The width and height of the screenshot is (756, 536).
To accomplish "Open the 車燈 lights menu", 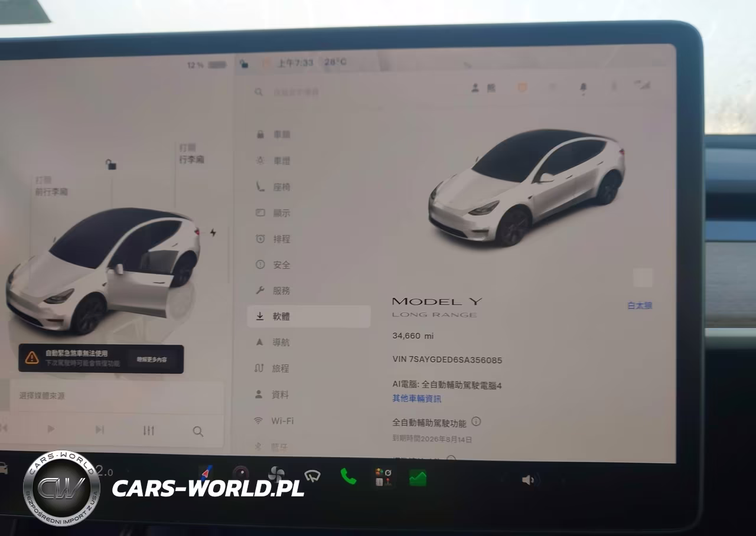I will click(273, 161).
